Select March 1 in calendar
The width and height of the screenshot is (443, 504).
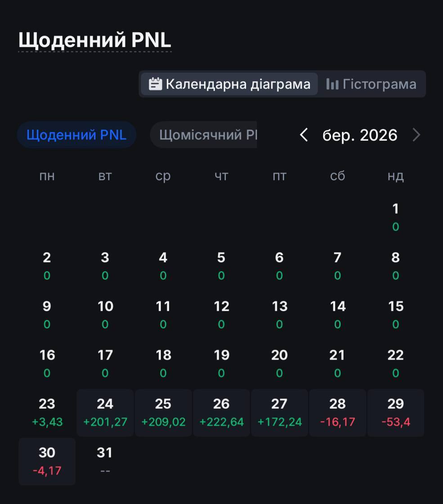point(396,218)
